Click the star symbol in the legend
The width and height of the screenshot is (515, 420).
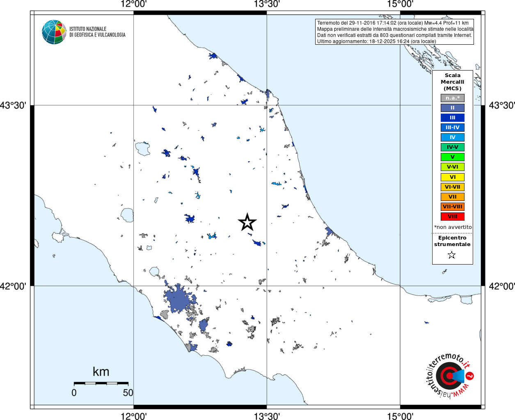pos(452,255)
